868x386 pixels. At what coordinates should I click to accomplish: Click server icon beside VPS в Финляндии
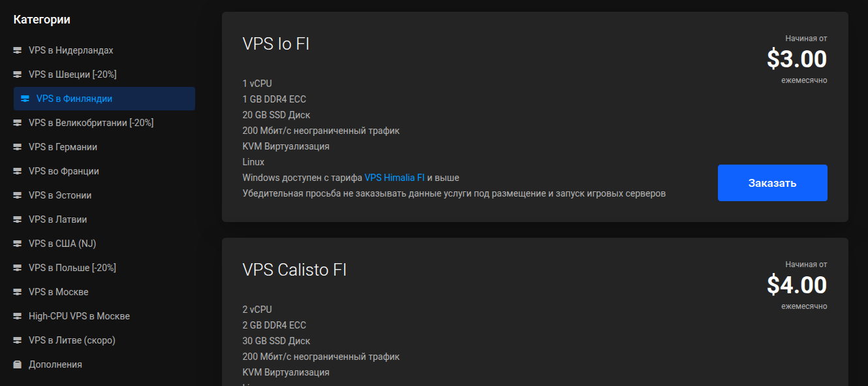(x=25, y=99)
